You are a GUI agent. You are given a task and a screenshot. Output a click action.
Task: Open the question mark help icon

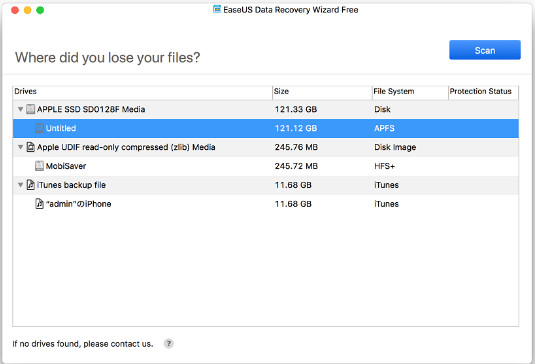tap(169, 344)
